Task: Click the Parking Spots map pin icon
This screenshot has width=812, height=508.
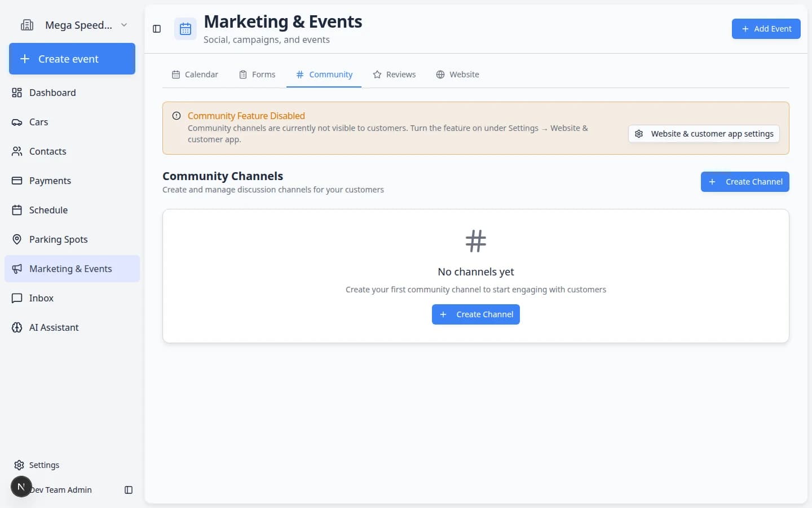Action: coord(17,239)
